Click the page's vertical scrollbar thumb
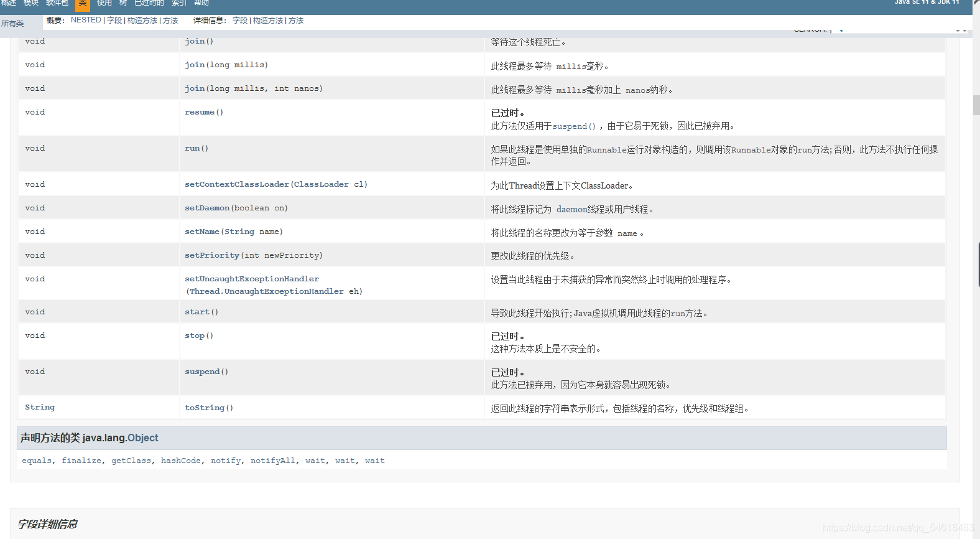This screenshot has width=980, height=539. tap(976, 105)
